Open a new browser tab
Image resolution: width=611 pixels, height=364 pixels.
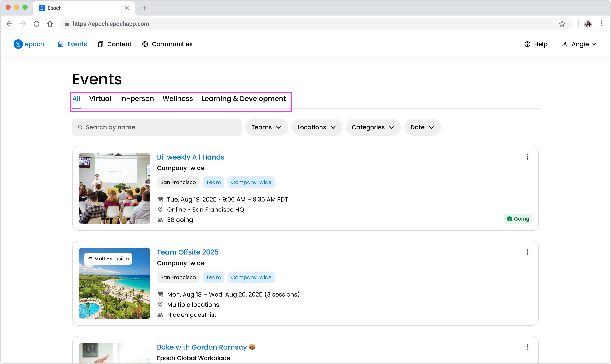(x=144, y=8)
